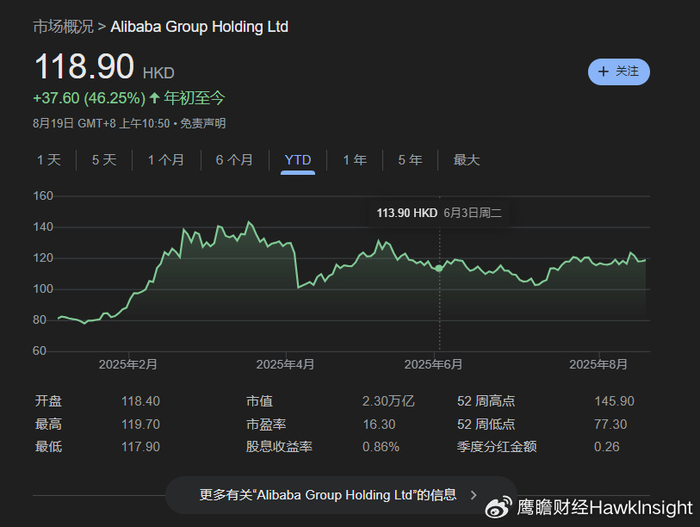
Task: Click the green up arrow beside 年初至今
Action: pyautogui.click(x=154, y=98)
